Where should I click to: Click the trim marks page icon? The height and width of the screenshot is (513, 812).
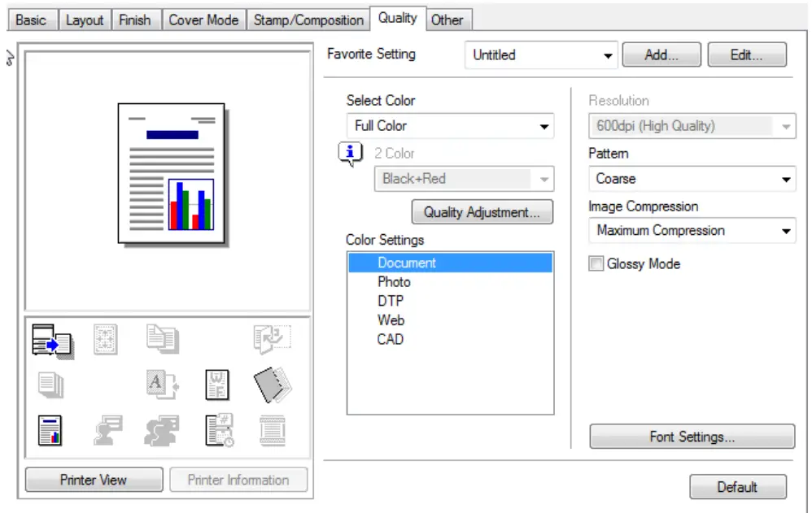pyautogui.click(x=106, y=339)
